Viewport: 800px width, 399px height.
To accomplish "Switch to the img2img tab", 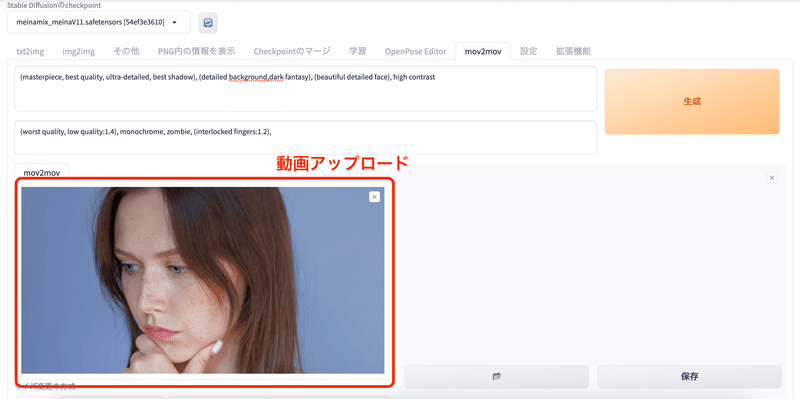I will (79, 51).
